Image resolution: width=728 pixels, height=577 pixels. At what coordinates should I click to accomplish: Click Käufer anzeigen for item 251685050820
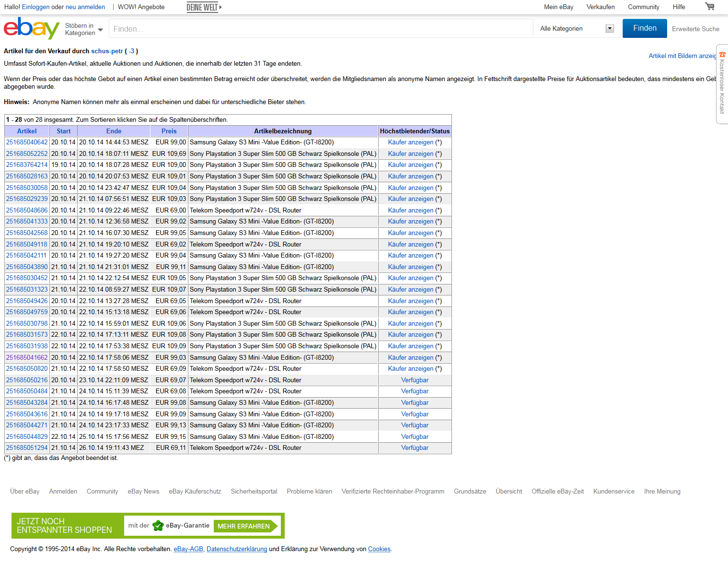411,369
